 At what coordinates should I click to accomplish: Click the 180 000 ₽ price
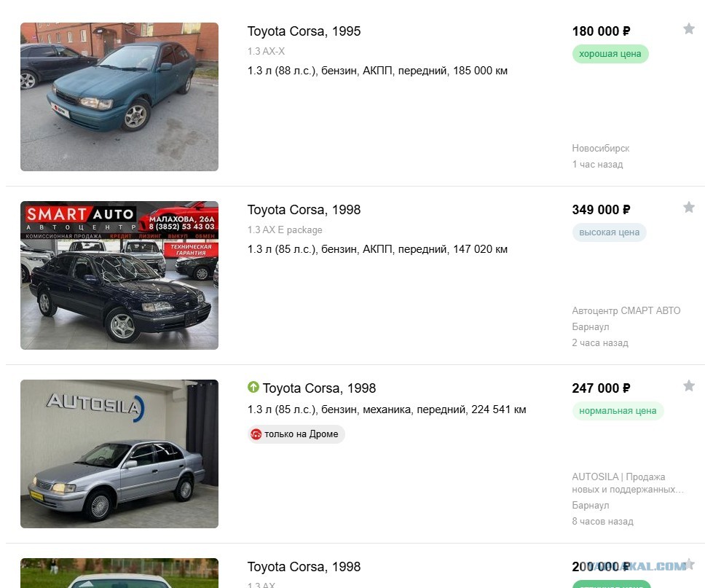[x=601, y=31]
